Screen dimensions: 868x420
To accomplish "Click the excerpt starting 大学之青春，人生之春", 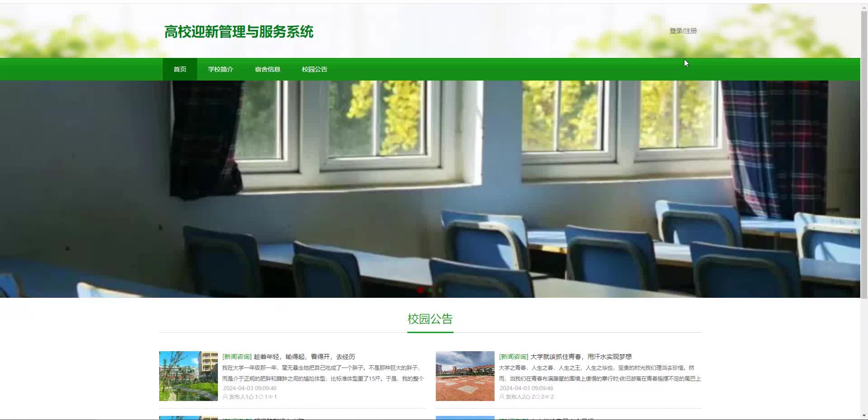I will click(x=600, y=373).
